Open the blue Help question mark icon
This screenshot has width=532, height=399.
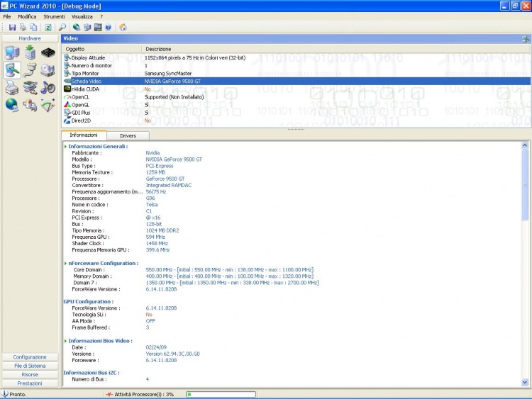(x=108, y=28)
